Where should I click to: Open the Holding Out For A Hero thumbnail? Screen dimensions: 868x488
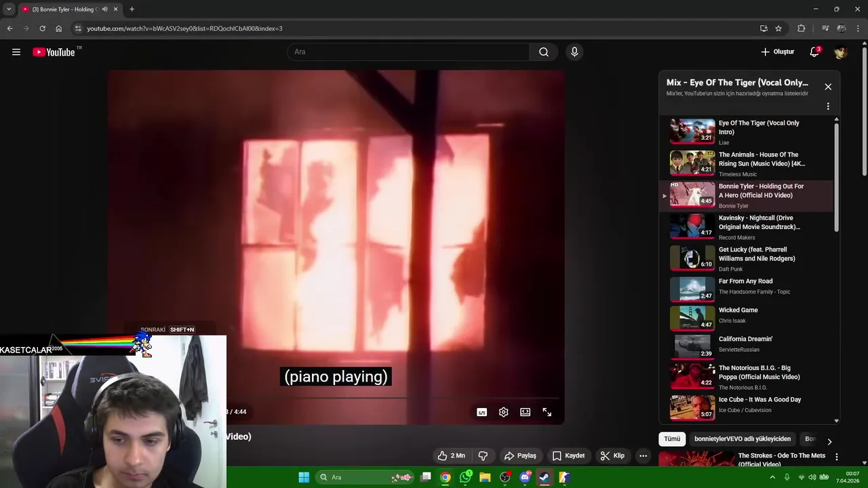(692, 195)
